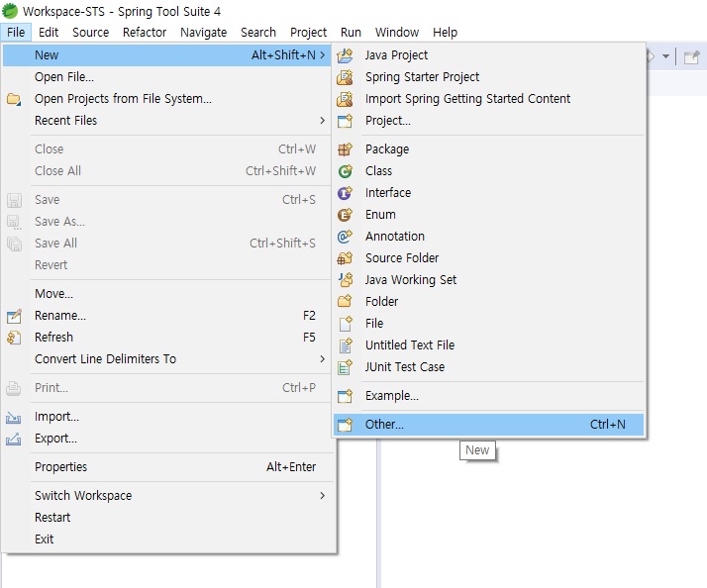Choose Package from New submenu
Screen dimensions: 707x588
tap(489, 149)
